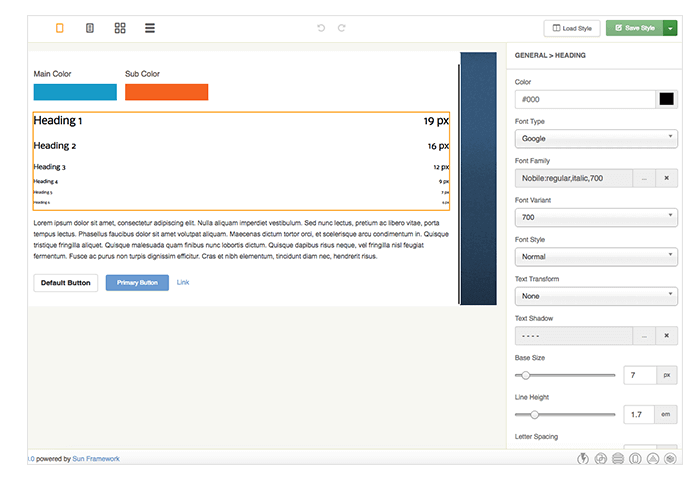Screen dimensions: 700x477
Task: Click the triangle icon in footer
Action: tap(651, 459)
